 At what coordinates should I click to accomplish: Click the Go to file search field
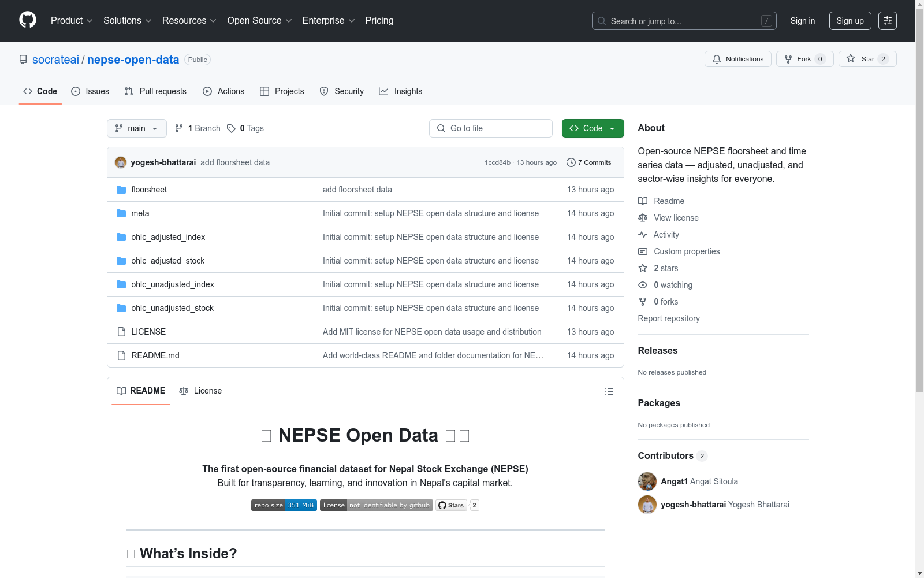pos(491,128)
